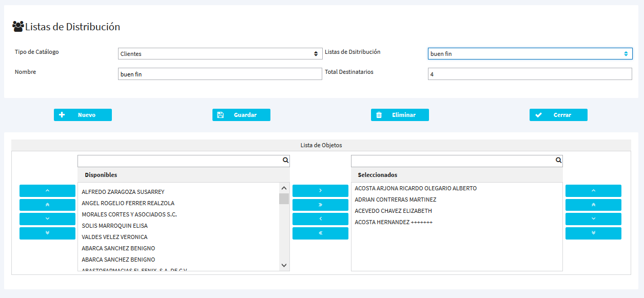The height and width of the screenshot is (298, 644).
Task: Open the Tipo de Catálogo dropdown
Action: point(220,54)
